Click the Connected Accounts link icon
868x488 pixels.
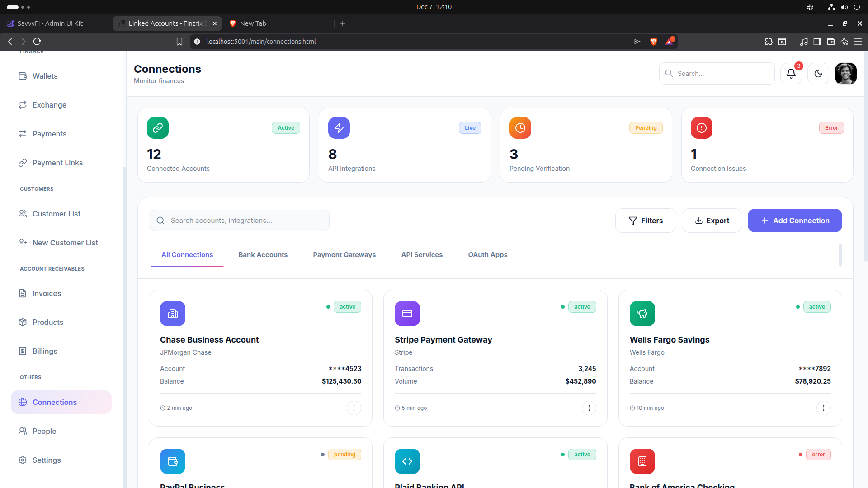tap(158, 128)
